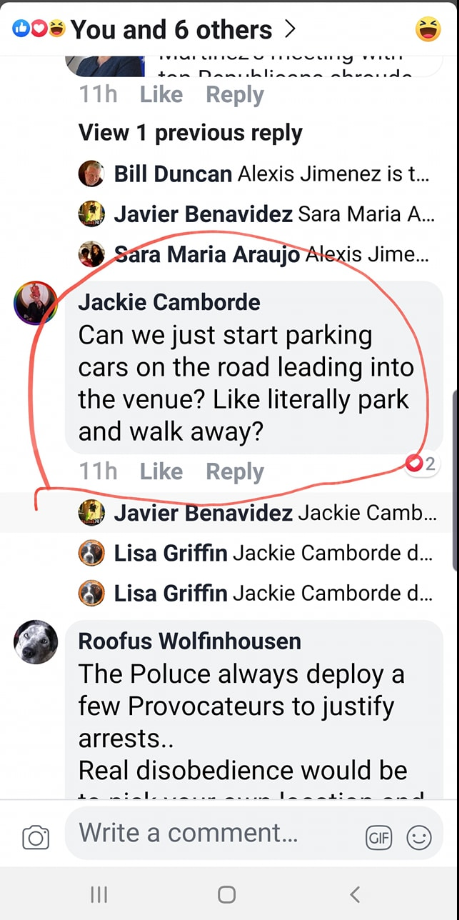Viewport: 459px width, 920px height.
Task: Tap the Android home button
Action: (227, 894)
